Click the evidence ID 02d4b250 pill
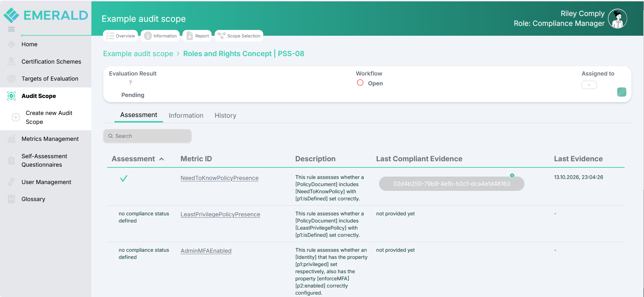Screen dimensions: 644x297 point(451,184)
